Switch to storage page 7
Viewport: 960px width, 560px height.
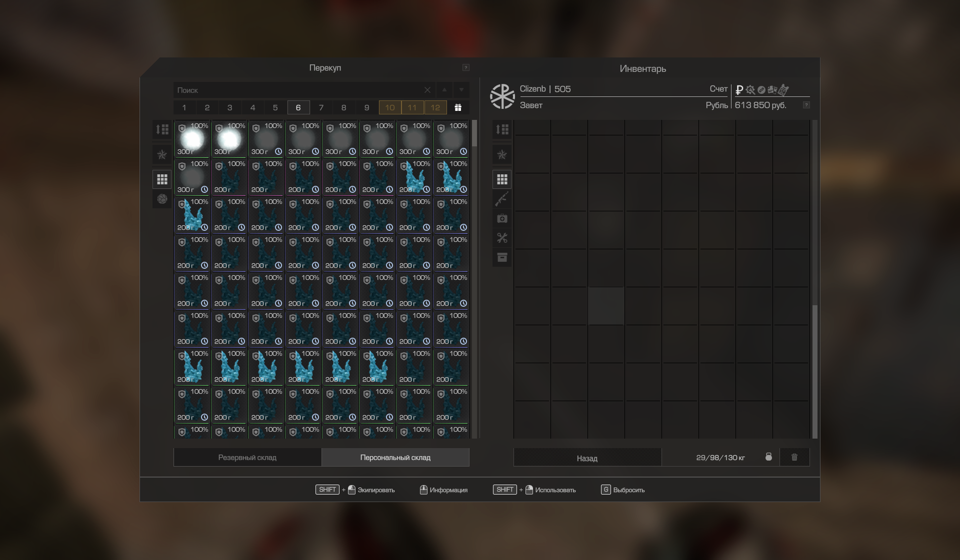(x=321, y=107)
